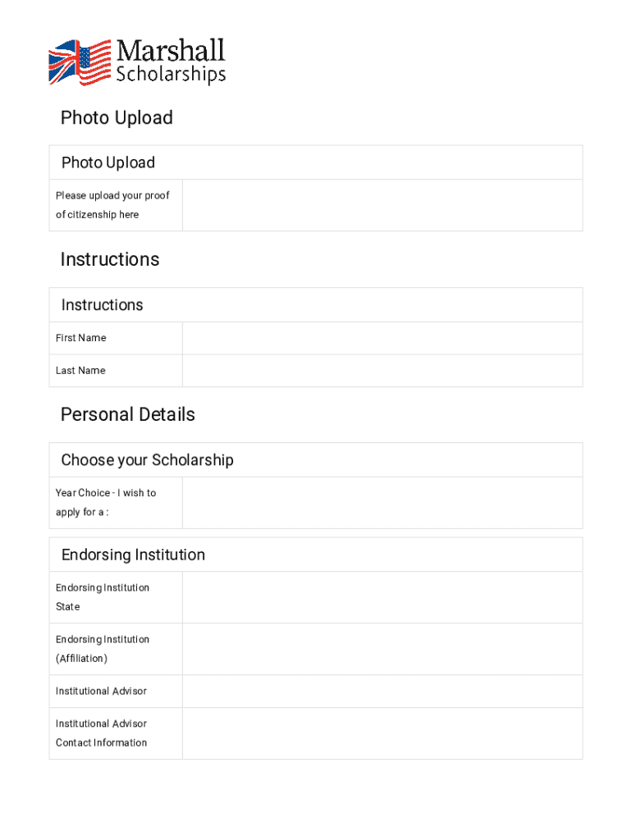Open the Year Choice scholarship field
This screenshot has width=632, height=840.
[x=382, y=502]
